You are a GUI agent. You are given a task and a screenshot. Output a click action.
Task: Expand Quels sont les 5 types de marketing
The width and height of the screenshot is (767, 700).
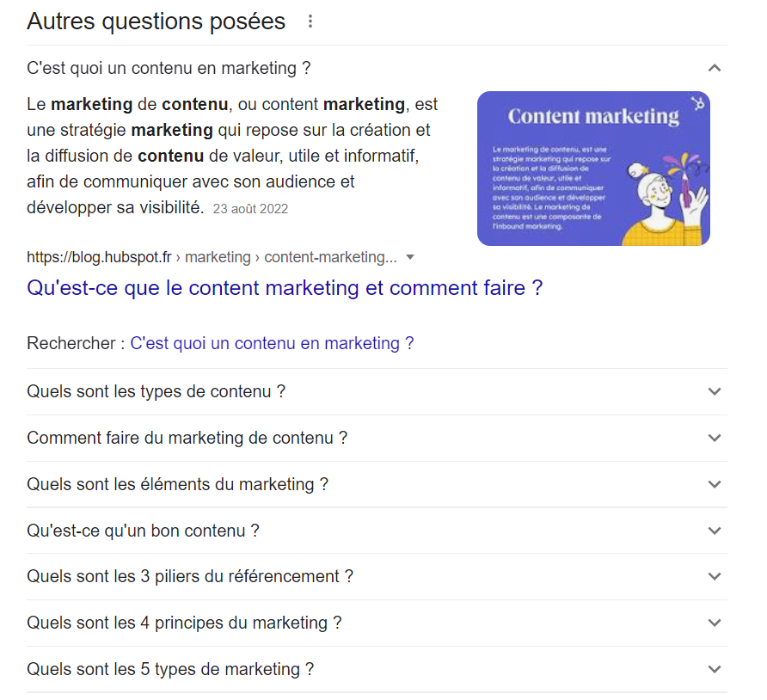point(715,668)
